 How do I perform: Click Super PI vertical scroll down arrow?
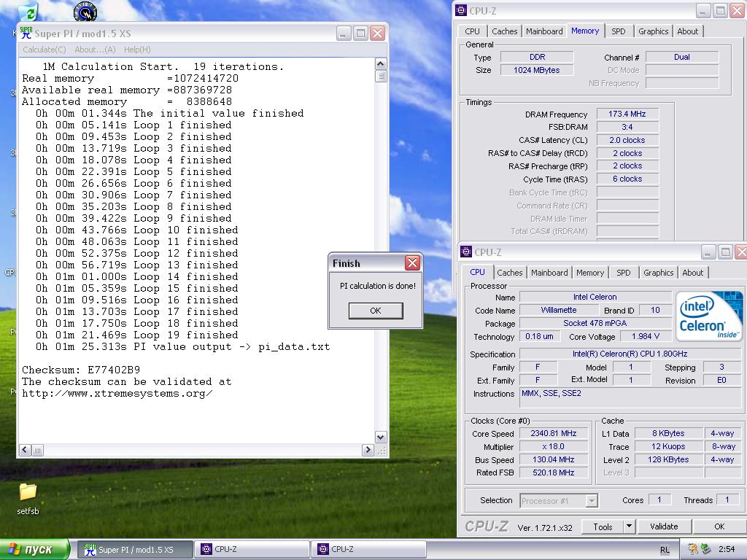380,437
